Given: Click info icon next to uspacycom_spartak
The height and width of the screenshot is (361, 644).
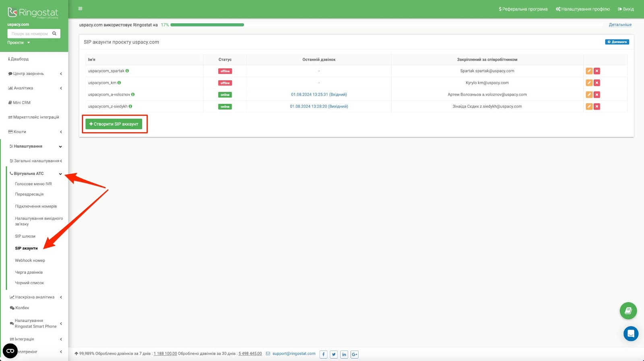Looking at the screenshot, I should [127, 71].
